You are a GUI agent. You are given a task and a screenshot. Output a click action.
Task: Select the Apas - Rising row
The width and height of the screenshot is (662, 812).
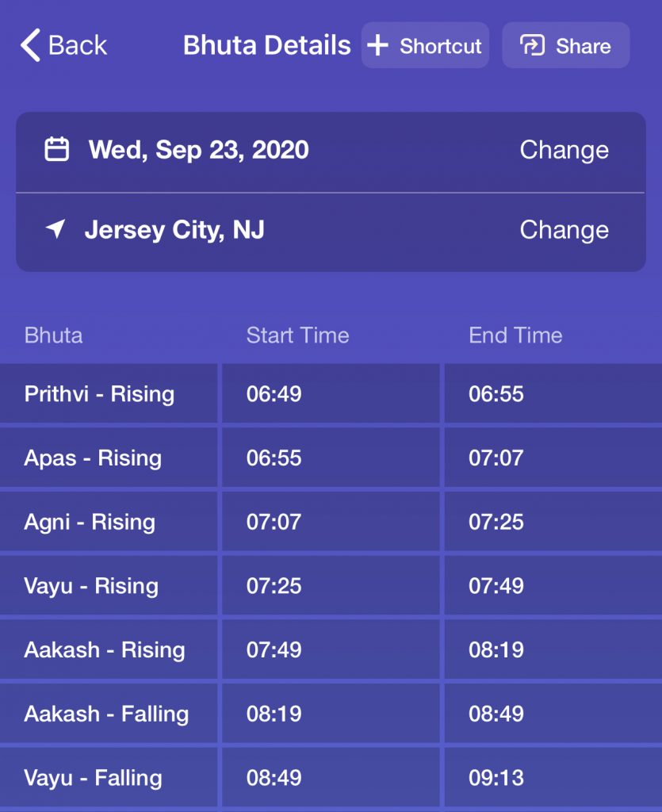coord(331,458)
